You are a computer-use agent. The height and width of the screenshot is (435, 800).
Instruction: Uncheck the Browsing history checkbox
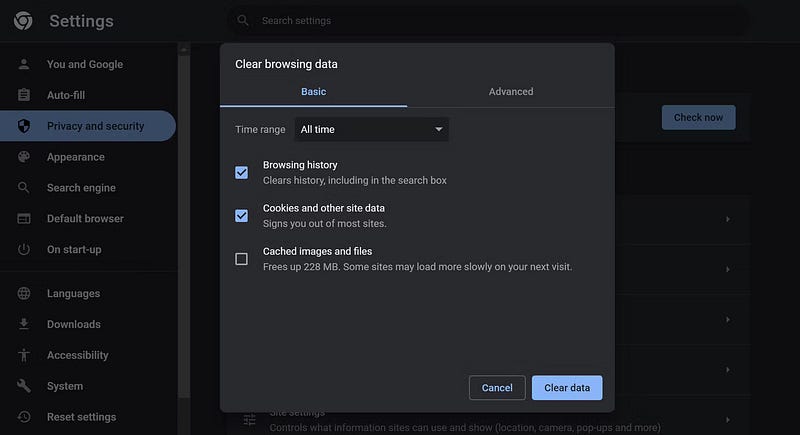241,172
